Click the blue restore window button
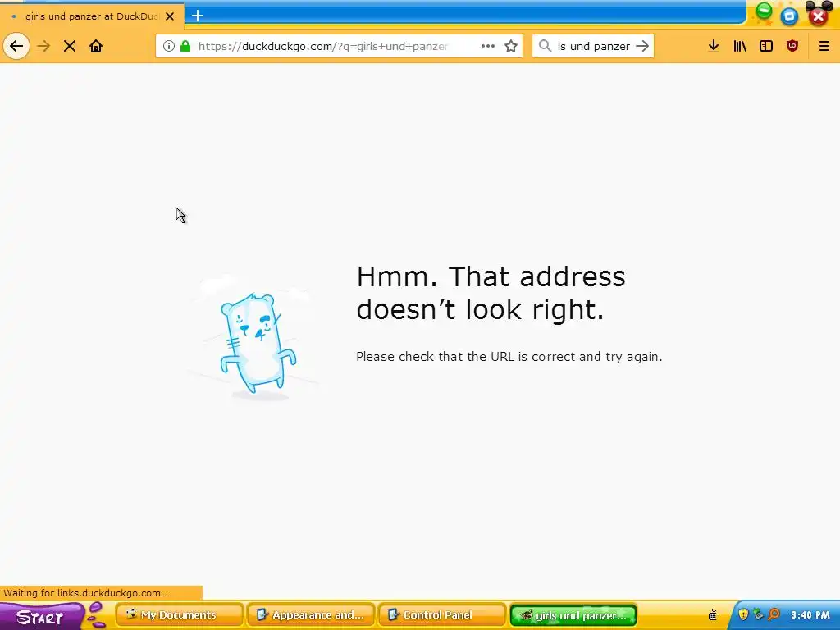Screen dimensions: 840x630 [x=789, y=16]
